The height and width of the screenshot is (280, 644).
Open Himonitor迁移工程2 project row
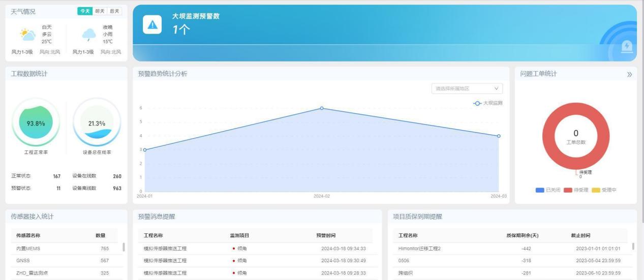pos(419,248)
